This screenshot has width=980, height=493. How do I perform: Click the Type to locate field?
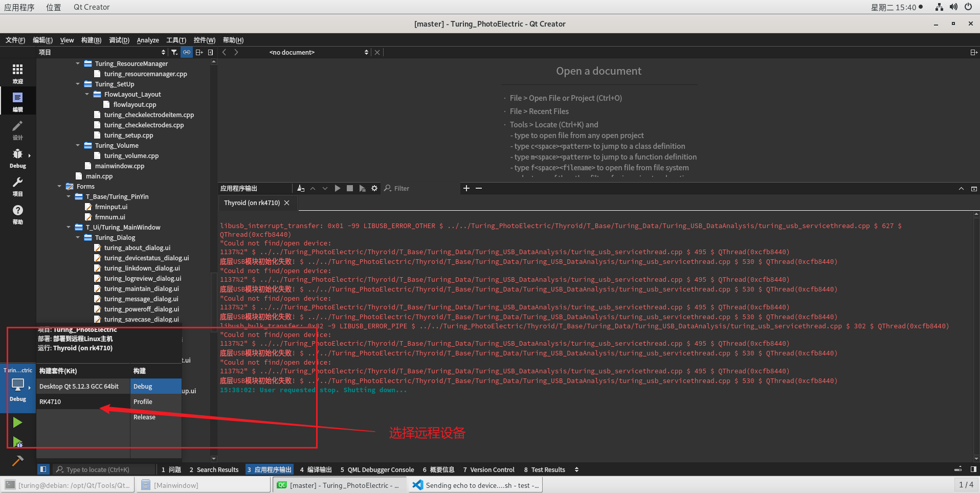104,469
